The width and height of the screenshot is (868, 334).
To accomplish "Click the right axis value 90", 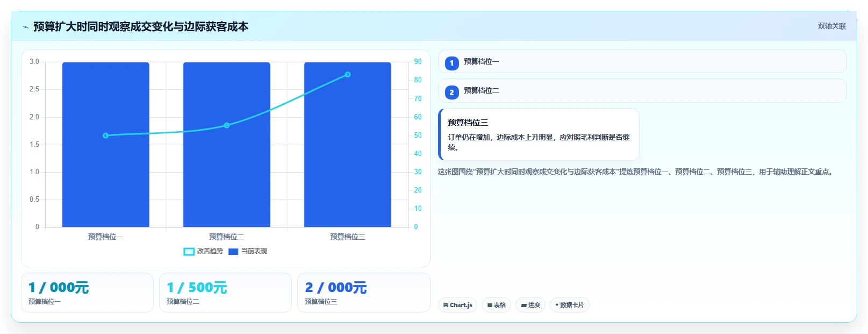I will tap(418, 62).
